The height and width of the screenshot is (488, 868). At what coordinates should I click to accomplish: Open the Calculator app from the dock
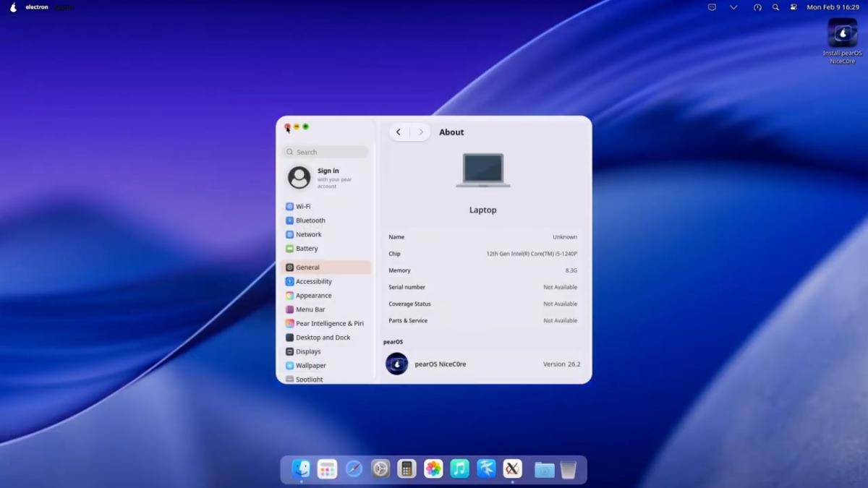click(x=407, y=469)
